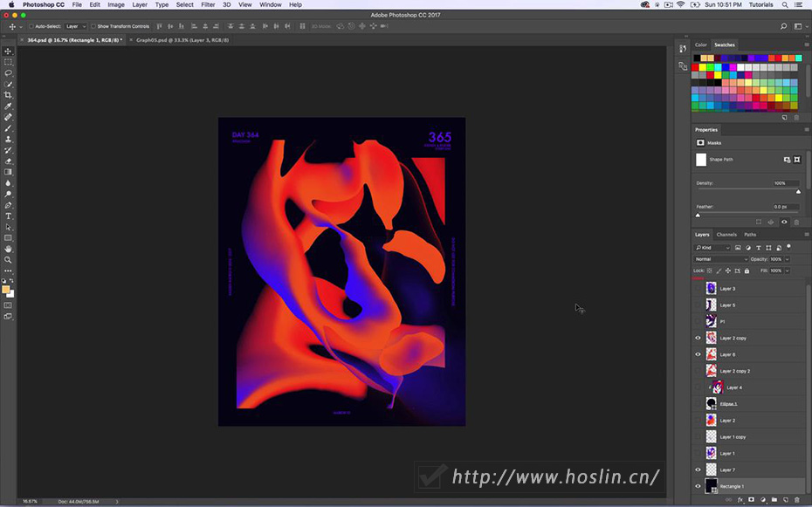
Task: Select the Lasso tool
Action: [x=8, y=73]
